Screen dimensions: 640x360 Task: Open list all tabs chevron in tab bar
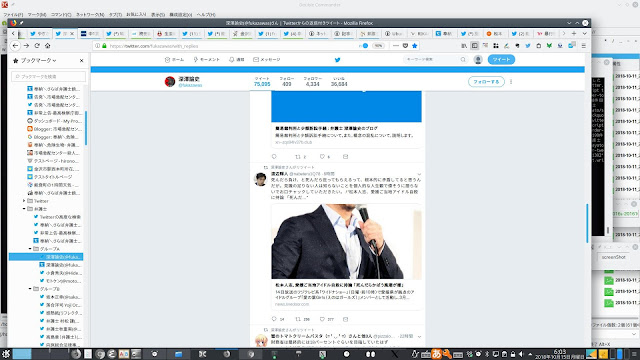tap(584, 33)
